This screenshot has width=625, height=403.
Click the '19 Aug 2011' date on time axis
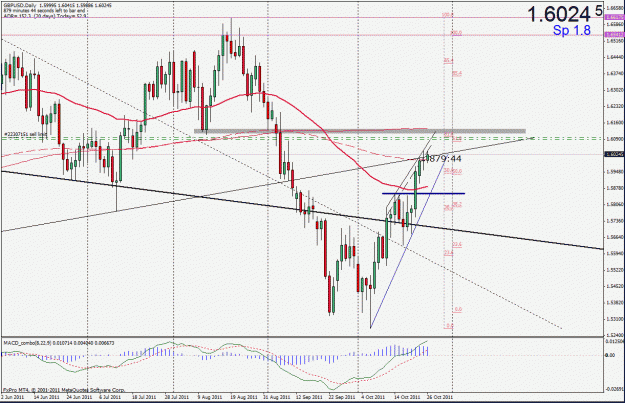coord(244,397)
